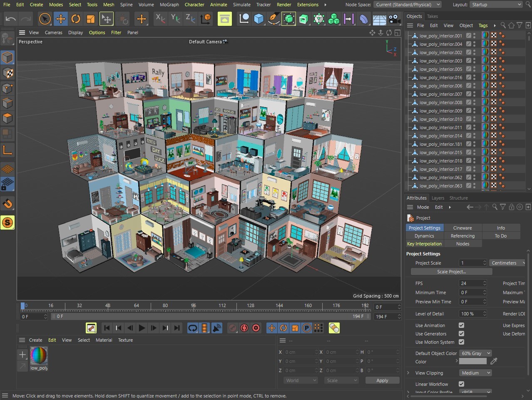532x400 pixels.
Task: Open the Node Space dropdown
Action: (407, 5)
